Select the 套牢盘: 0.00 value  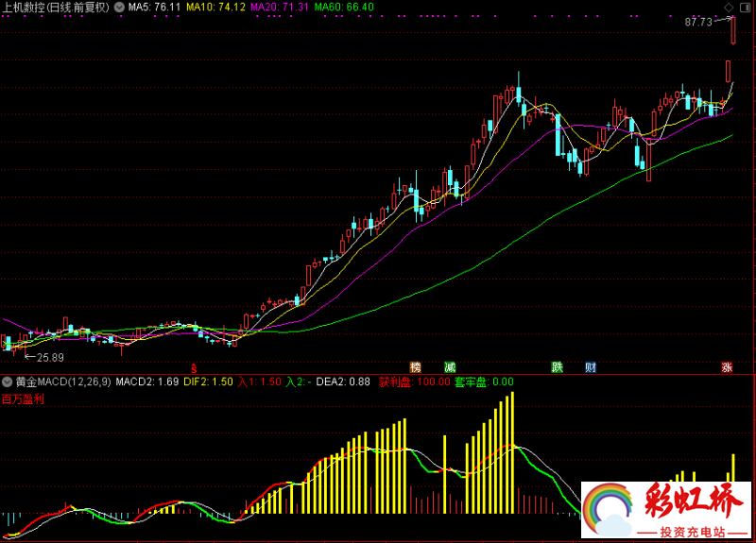[485, 382]
